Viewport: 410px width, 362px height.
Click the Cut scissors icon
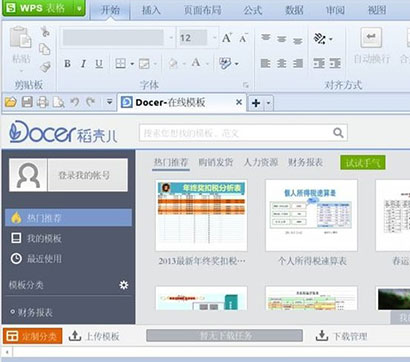tap(45, 32)
